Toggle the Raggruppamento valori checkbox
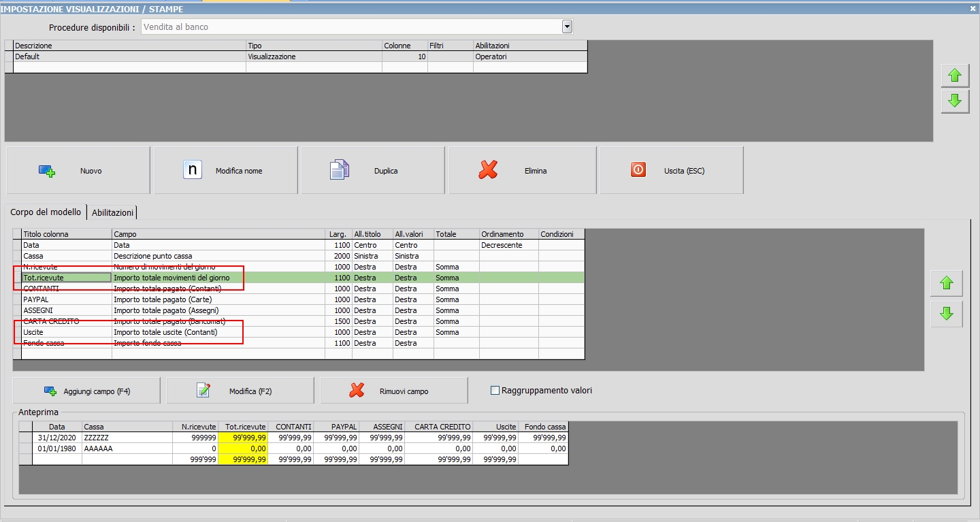The image size is (980, 522). [x=495, y=391]
